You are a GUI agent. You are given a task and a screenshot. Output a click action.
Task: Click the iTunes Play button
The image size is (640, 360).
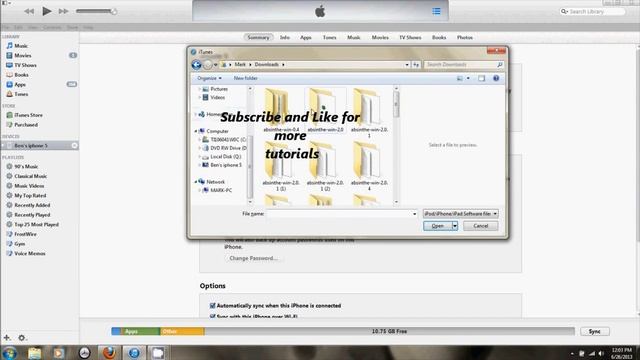(x=47, y=11)
